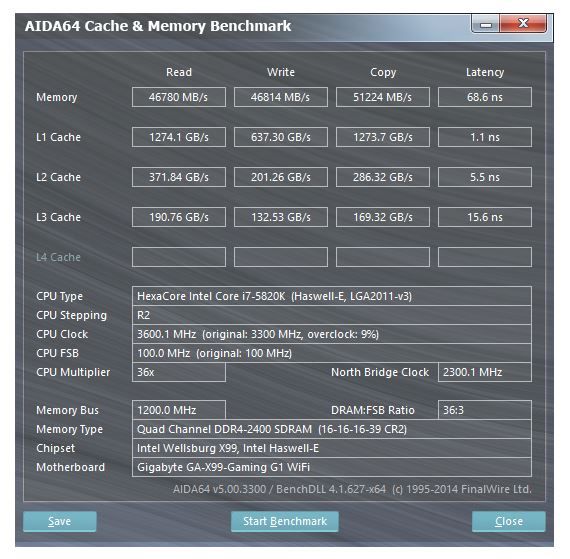Click North Bridge Clock value 2300.1 MHz
570x559 pixels.
485,372
